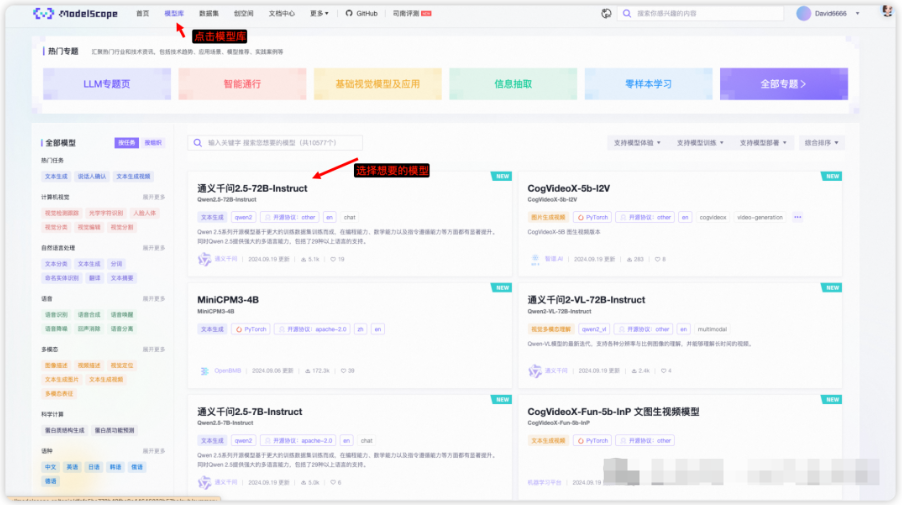Click the globe language icon in header
Screen dimensions: 902x505
click(x=606, y=13)
